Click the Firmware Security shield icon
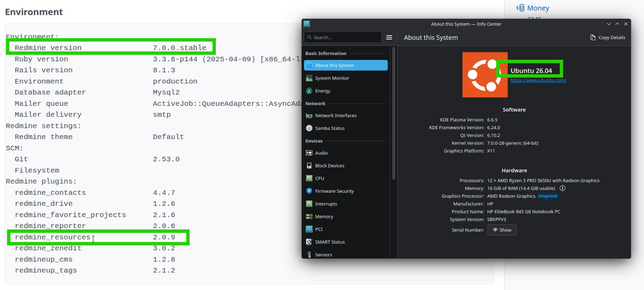 (309, 191)
